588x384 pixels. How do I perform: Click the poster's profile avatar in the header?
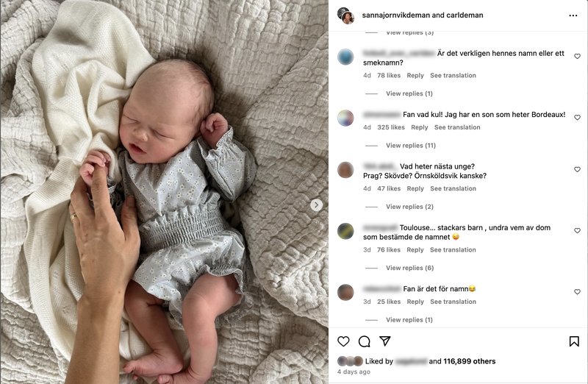click(x=345, y=15)
